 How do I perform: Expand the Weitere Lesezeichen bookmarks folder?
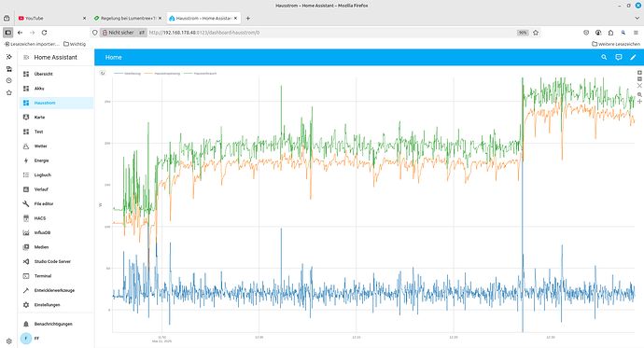616,44
